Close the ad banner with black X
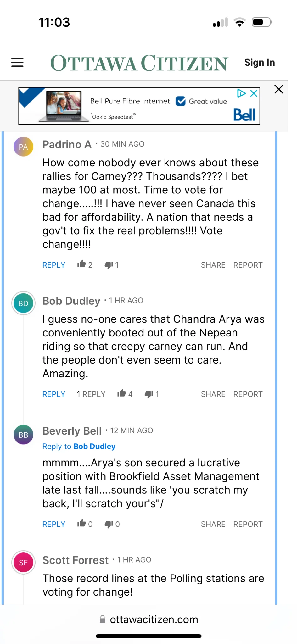This screenshot has height=644, width=297. [279, 89]
